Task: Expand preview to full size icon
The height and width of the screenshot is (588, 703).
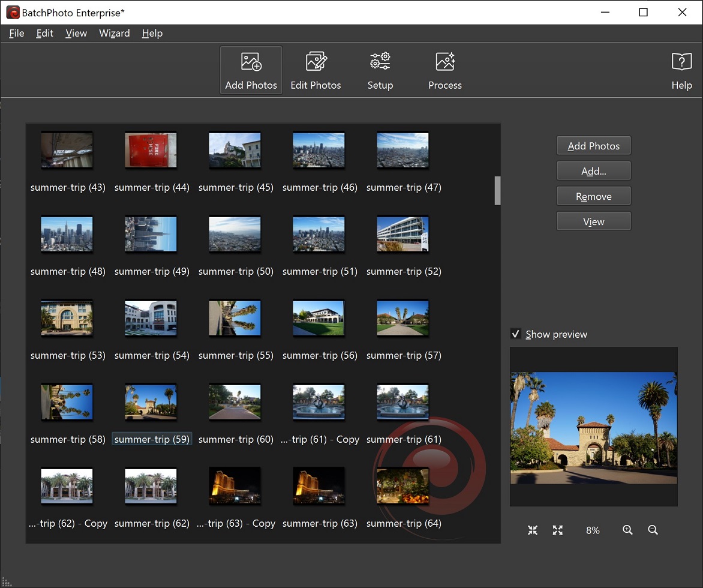Action: pos(558,530)
